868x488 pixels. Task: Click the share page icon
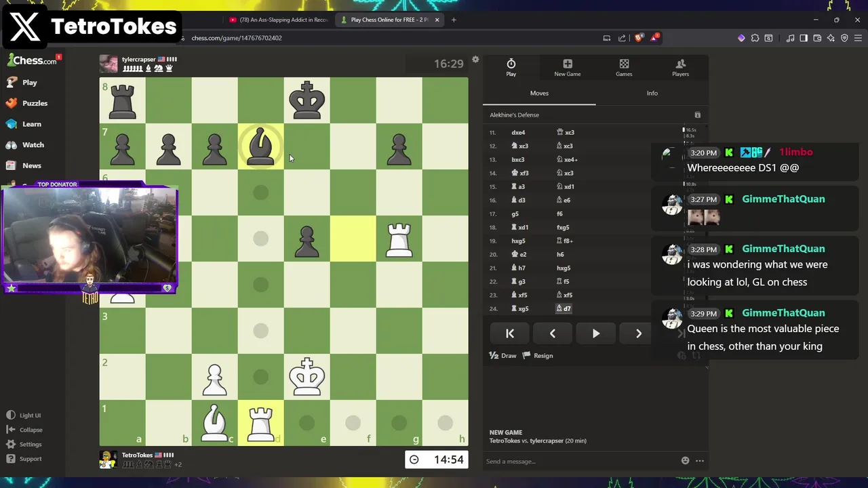(x=622, y=38)
